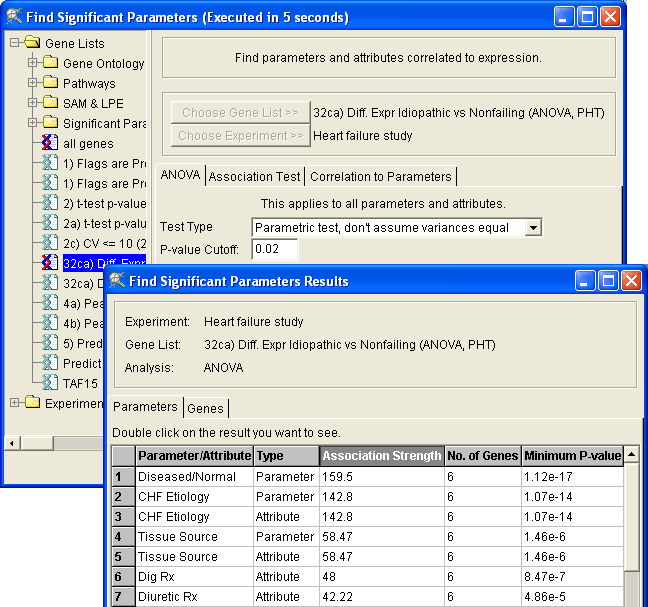
Task: Expand the Gene Ontology tree node
Action: [32, 64]
